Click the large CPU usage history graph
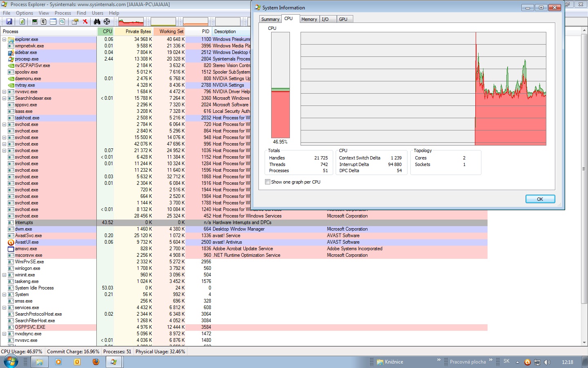The image size is (588, 368). click(x=423, y=89)
